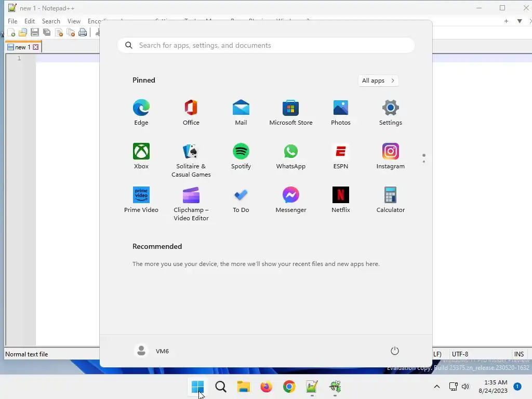532x399 pixels.
Task: Open Notepad++ Edit menu
Action: tap(30, 21)
